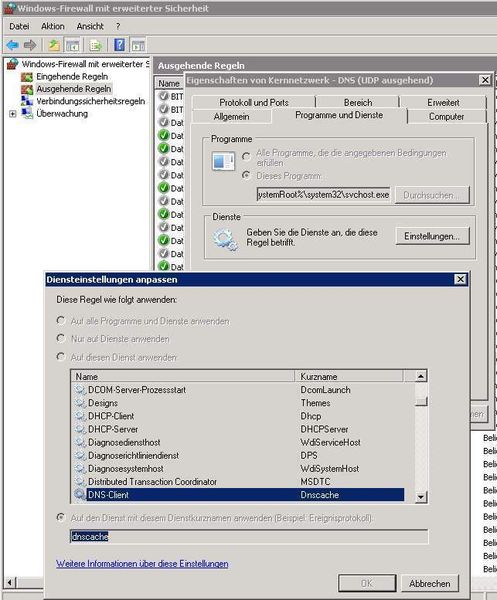This screenshot has height=600, width=497.
Task: Switch to the Erweitert tab
Action: pyautogui.click(x=443, y=103)
